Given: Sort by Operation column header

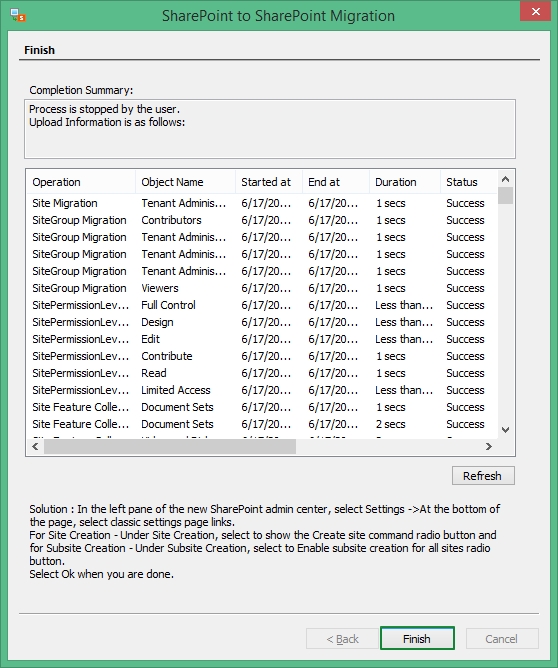Looking at the screenshot, I should pyautogui.click(x=81, y=182).
